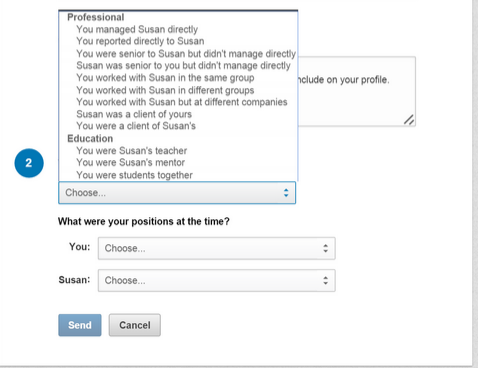Click the Cancel button
Viewport: 478px width, 368px height.
coord(135,325)
